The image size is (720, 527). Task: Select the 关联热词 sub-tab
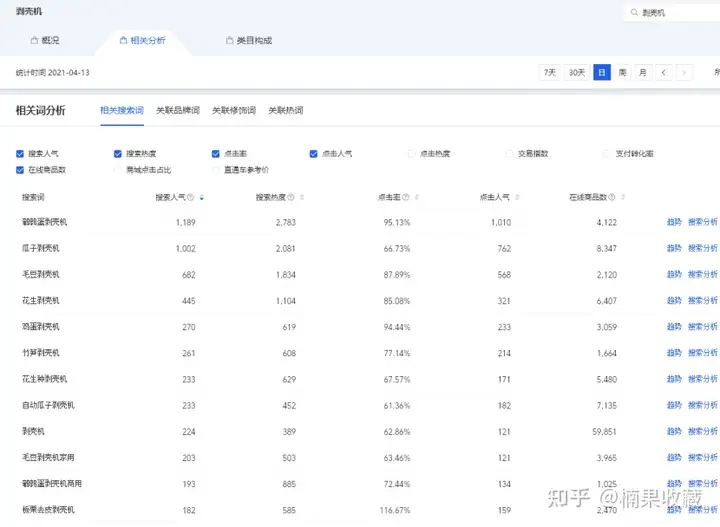coord(286,110)
